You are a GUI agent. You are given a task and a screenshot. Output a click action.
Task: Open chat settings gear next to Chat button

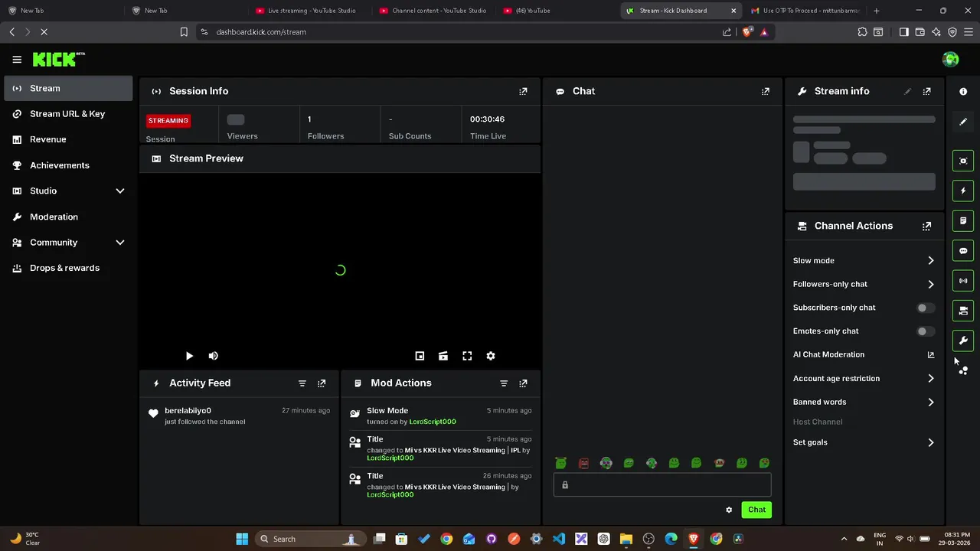coord(729,510)
